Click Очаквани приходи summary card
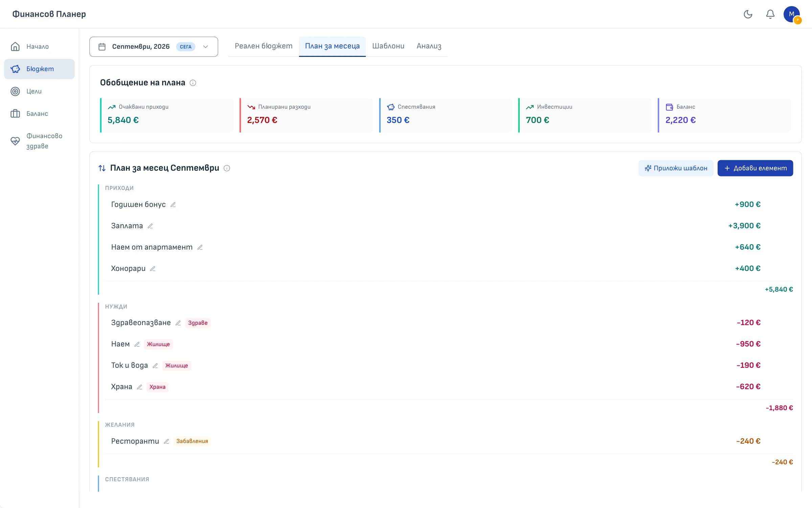Image resolution: width=812 pixels, height=508 pixels. [x=167, y=115]
